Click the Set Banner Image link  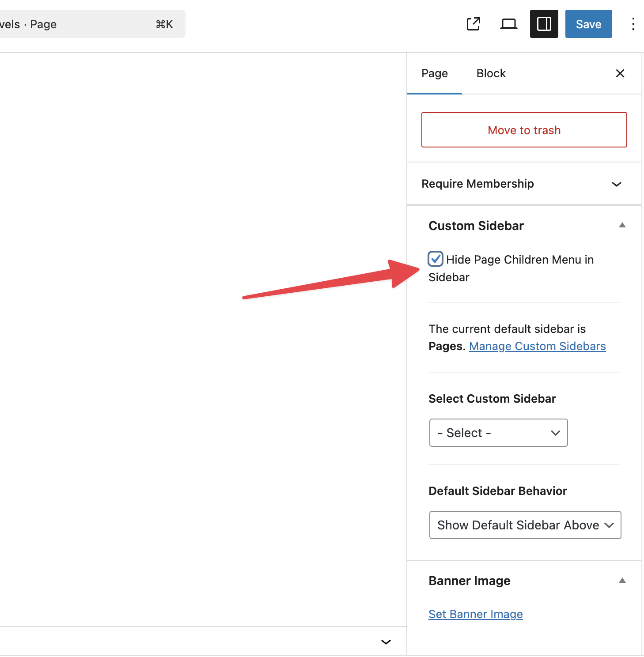[475, 614]
